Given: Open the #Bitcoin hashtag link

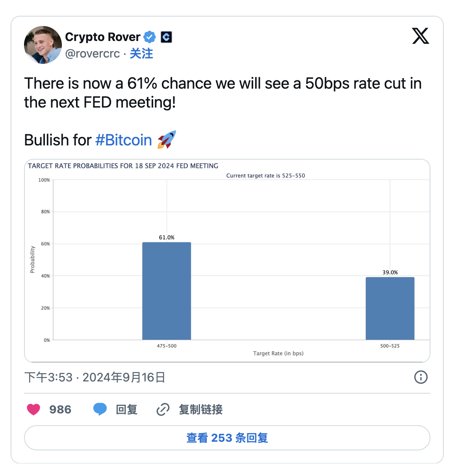Looking at the screenshot, I should click(x=123, y=140).
